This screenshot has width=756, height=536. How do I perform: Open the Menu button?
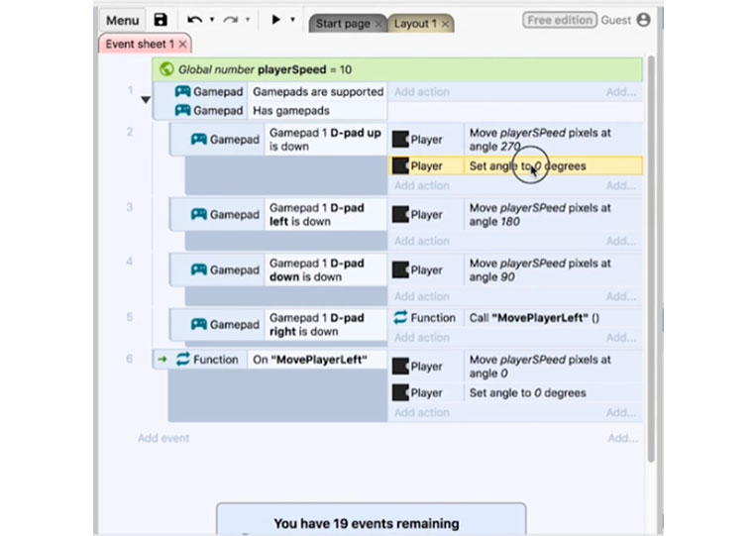[122, 20]
